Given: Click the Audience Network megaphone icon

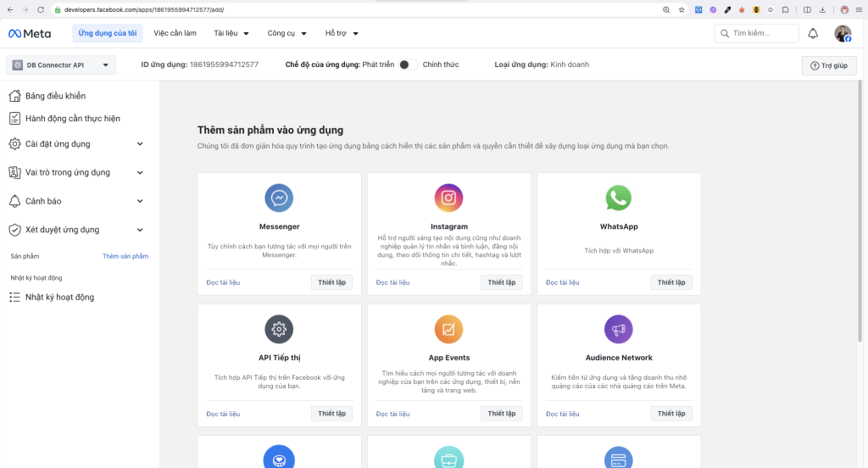Looking at the screenshot, I should click(619, 328).
